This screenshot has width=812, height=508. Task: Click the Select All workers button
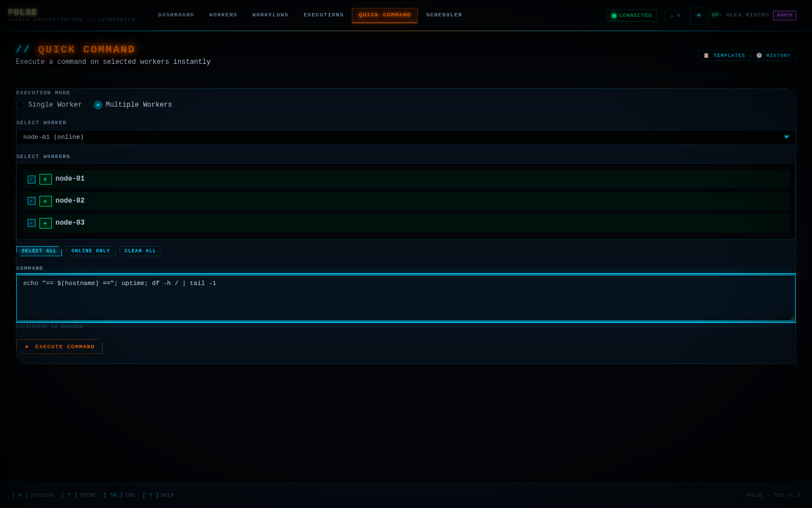39,251
